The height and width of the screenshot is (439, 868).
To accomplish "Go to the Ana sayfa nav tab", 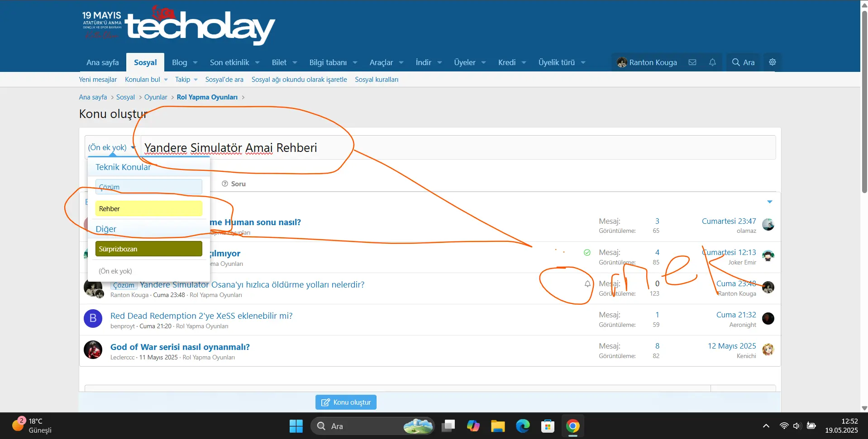I will pyautogui.click(x=103, y=62).
